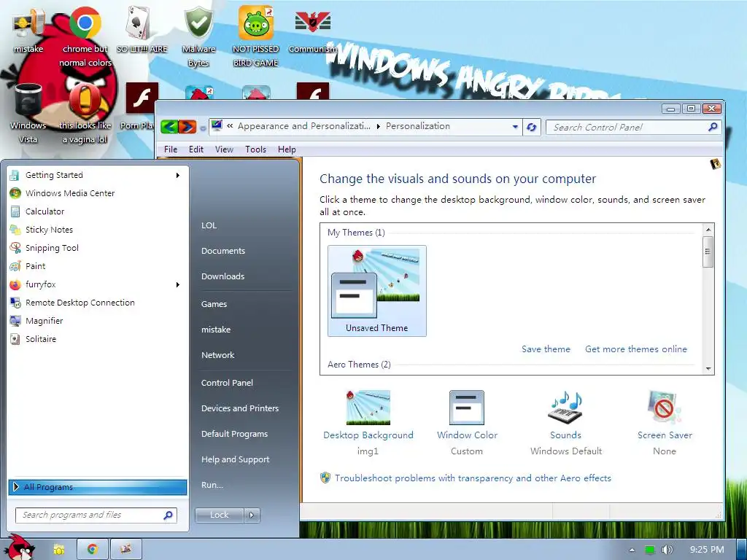747x560 pixels.
Task: Open the Windows Vista recycle bin icon
Action: (28, 113)
